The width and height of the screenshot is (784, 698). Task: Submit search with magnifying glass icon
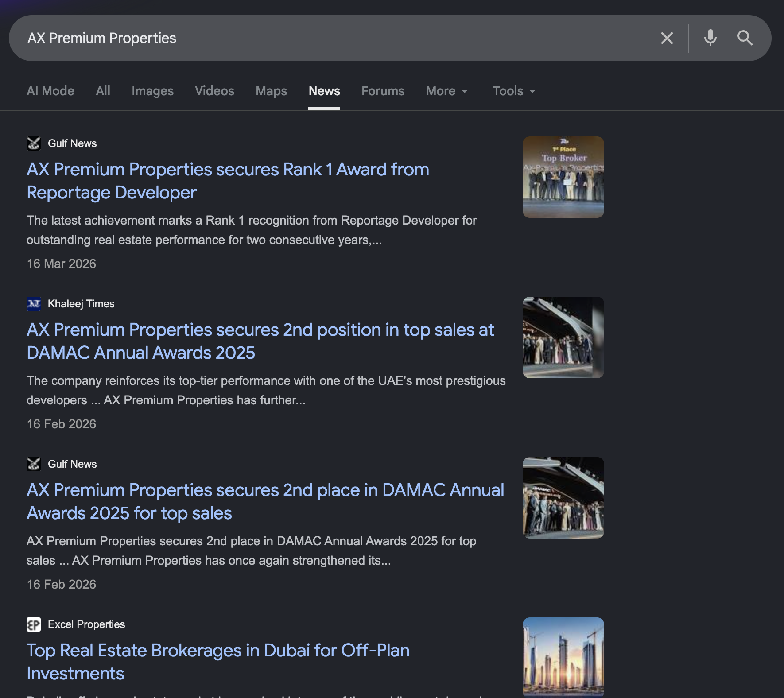click(x=745, y=38)
